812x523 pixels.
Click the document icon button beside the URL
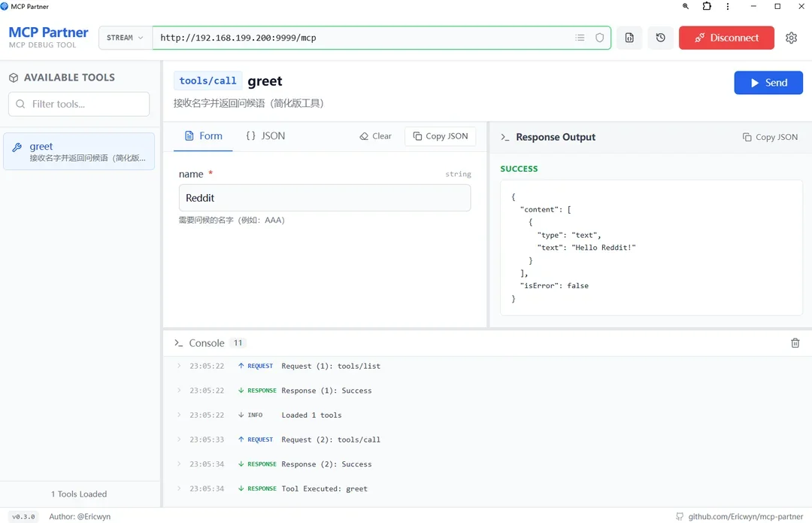point(629,38)
